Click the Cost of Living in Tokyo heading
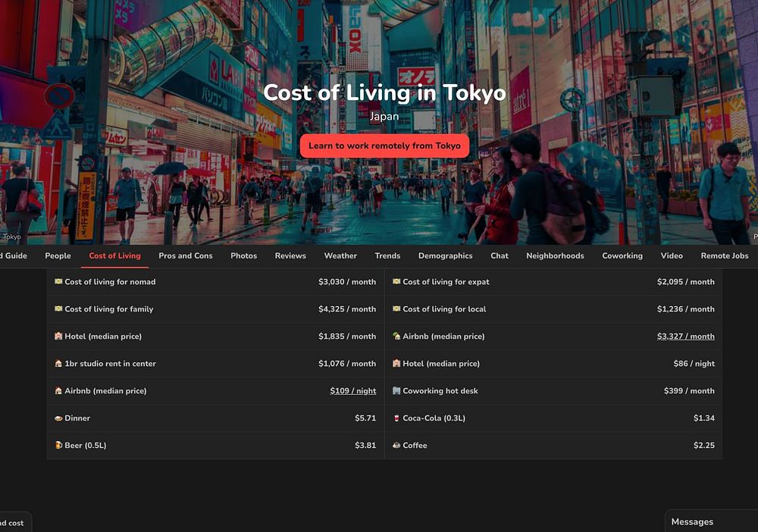 384,92
